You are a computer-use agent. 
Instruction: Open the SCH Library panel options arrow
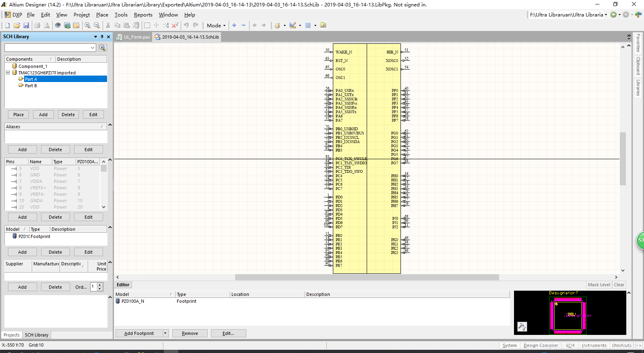click(x=95, y=37)
